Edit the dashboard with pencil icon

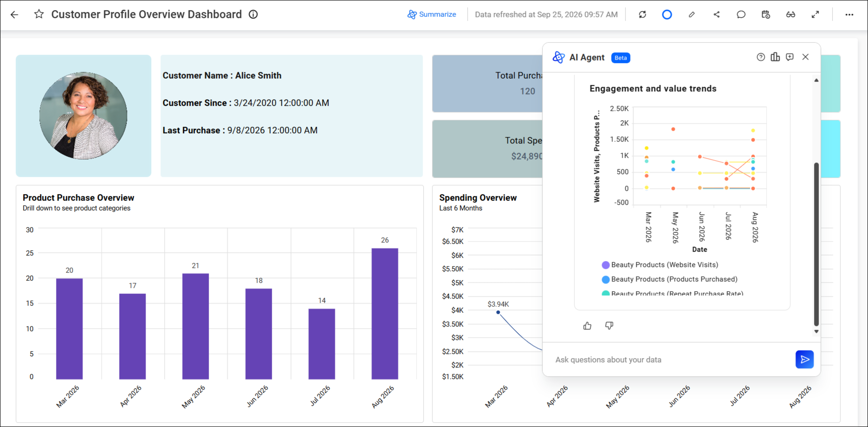point(692,14)
